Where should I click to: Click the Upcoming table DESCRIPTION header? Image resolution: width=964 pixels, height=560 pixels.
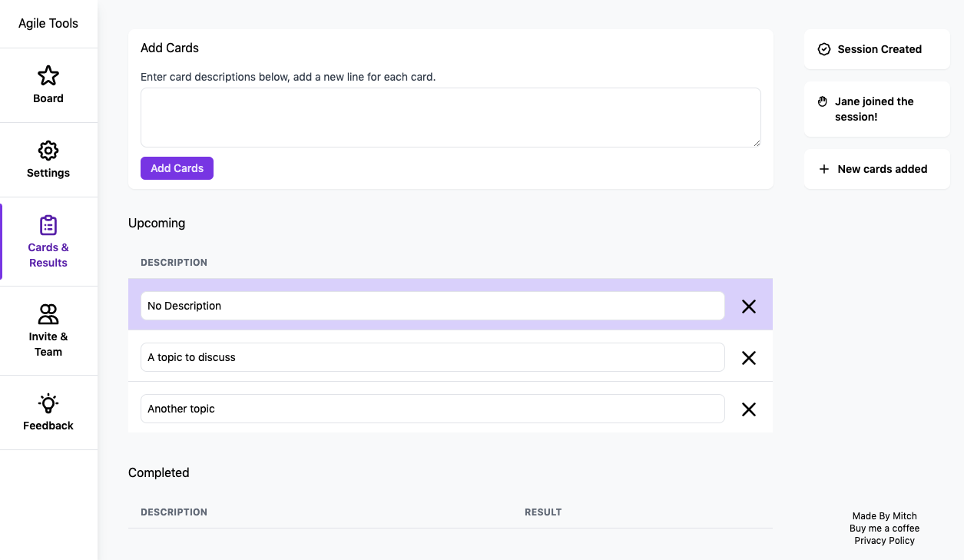pos(174,263)
